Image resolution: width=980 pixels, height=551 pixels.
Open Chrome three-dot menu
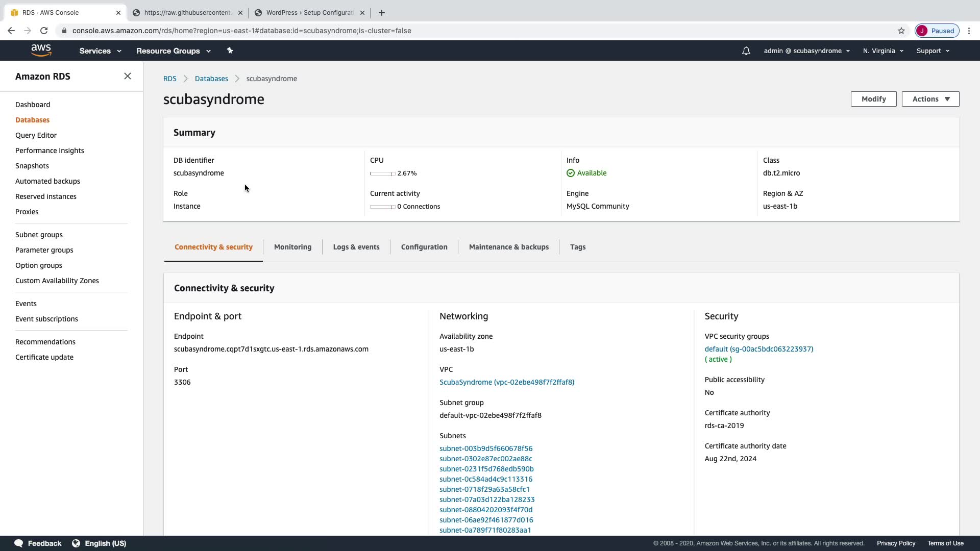969,31
